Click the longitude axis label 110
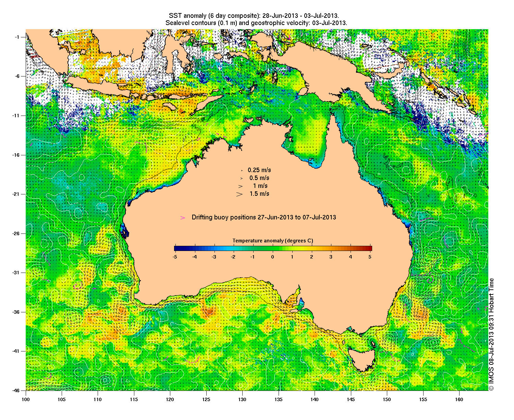This screenshot has width=514, height=420. pos(98,399)
